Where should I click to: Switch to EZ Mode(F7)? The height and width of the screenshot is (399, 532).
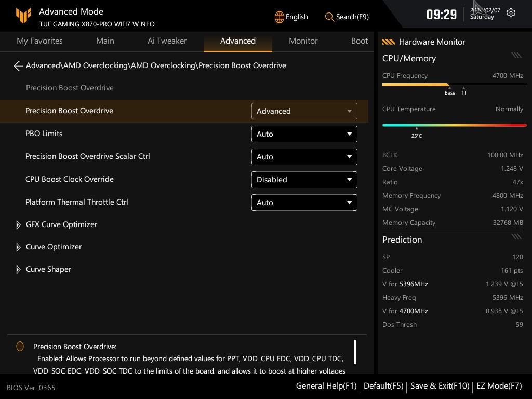[499, 386]
